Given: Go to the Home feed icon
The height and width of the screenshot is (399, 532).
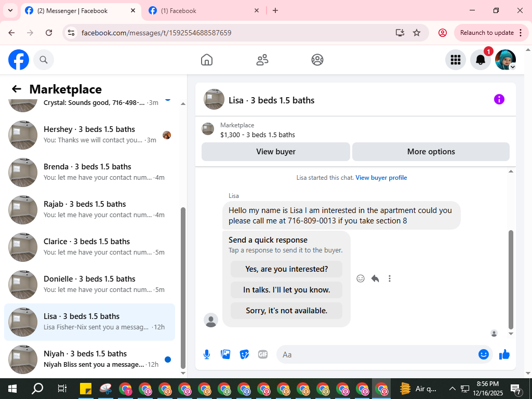Looking at the screenshot, I should coord(207,60).
